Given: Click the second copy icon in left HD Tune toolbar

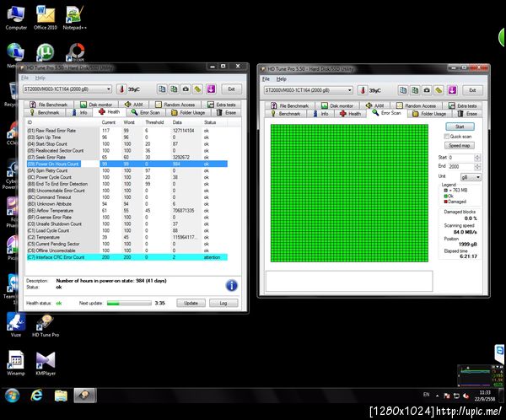Looking at the screenshot, I should [174, 89].
